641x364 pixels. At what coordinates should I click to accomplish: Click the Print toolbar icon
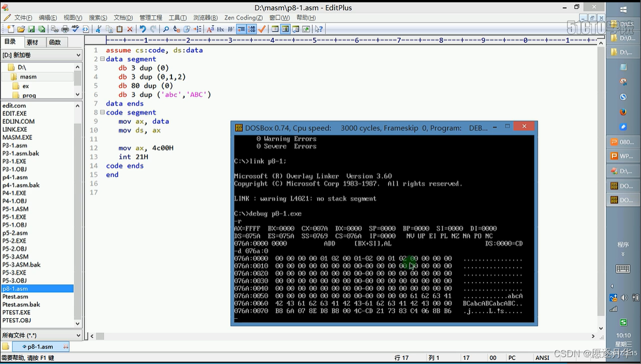coord(65,29)
